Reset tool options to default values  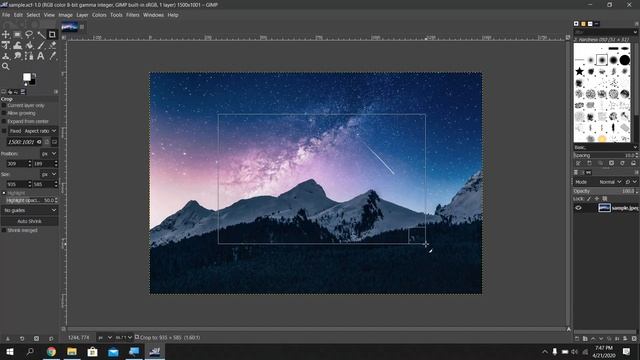51,338
